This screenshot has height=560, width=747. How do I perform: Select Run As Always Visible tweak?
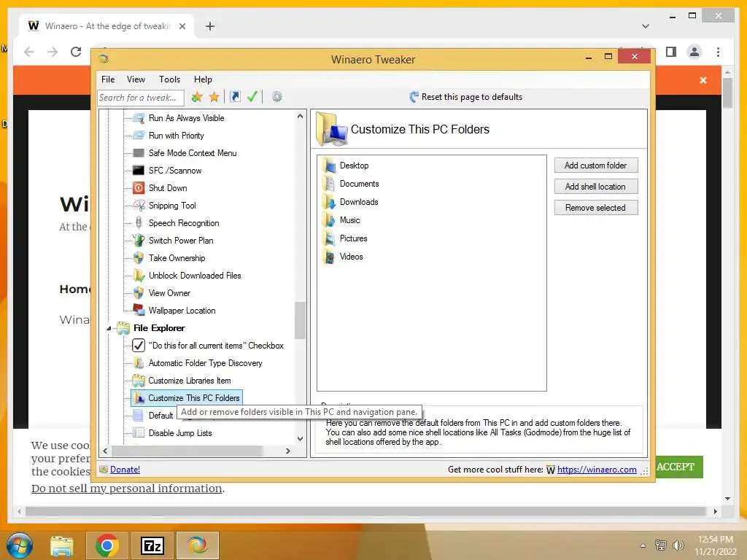(186, 118)
